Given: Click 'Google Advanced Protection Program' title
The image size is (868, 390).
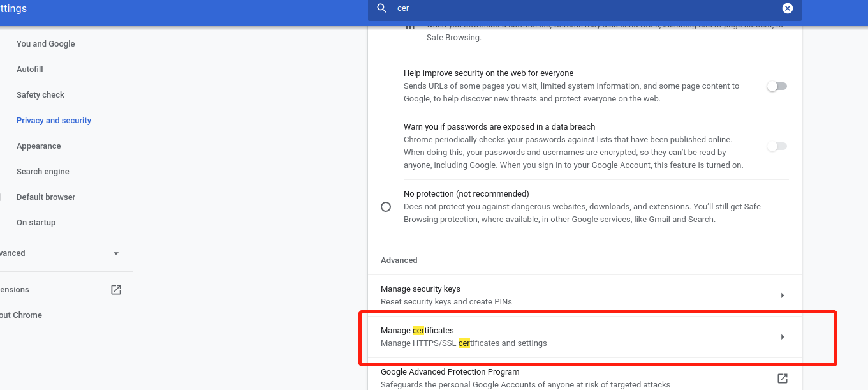Looking at the screenshot, I should (450, 372).
